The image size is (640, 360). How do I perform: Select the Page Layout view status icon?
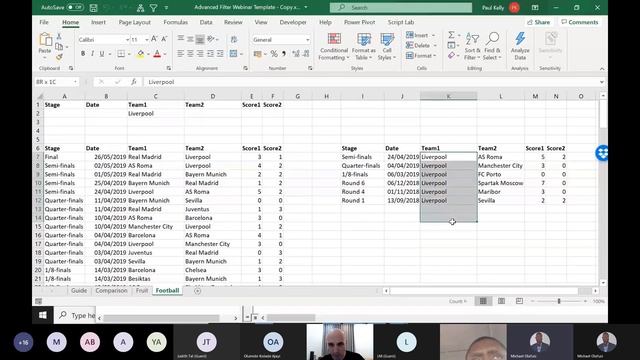tap(501, 301)
